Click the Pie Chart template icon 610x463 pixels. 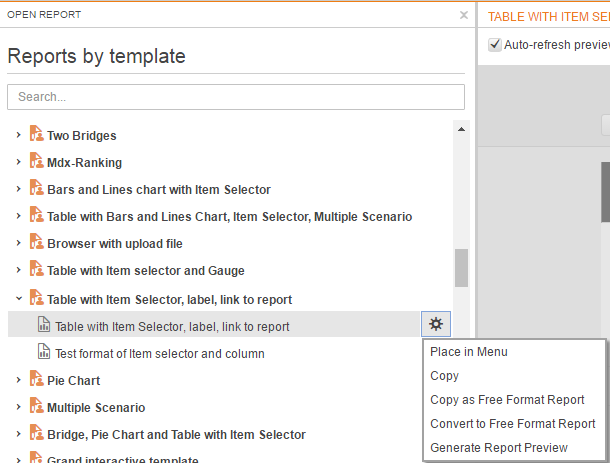point(36,378)
